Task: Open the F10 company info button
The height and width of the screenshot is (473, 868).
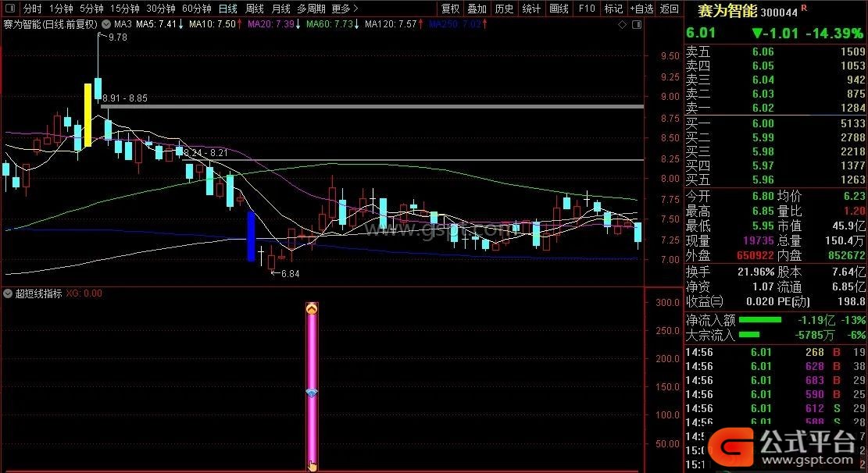Action: coord(587,9)
